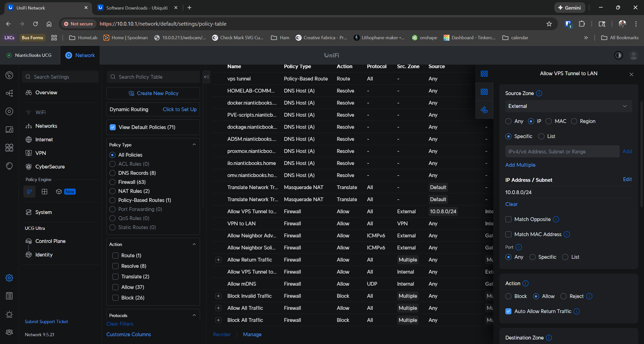Enable the Match Opposite checkbox
This screenshot has width=644, height=344.
point(508,219)
